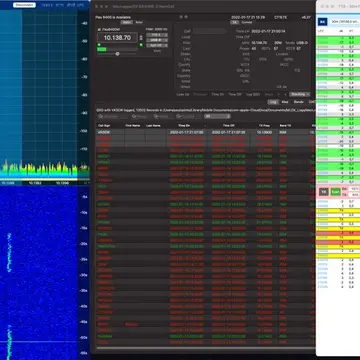Click the Look Up button
The height and width of the screenshot is (360, 360).
pyautogui.click(x=183, y=94)
